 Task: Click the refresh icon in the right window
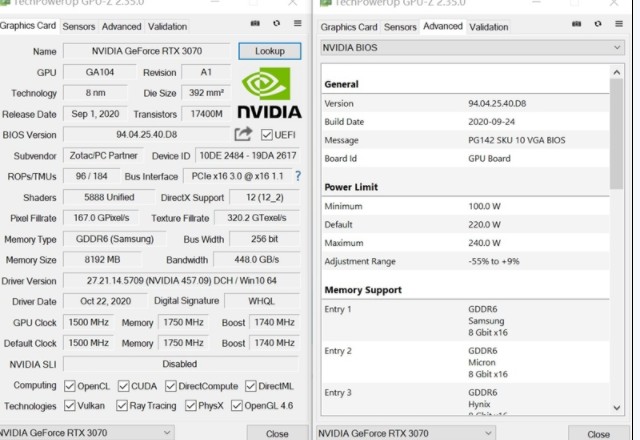pyautogui.click(x=598, y=24)
